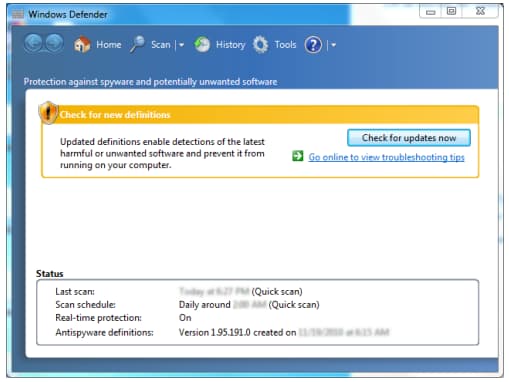Click the Updated definitions description paragraph
This screenshot has height=382, width=509.
(162, 153)
